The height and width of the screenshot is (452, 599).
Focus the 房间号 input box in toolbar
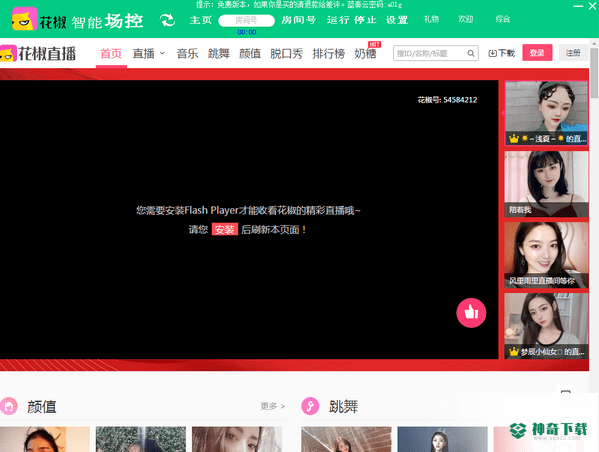pos(246,20)
